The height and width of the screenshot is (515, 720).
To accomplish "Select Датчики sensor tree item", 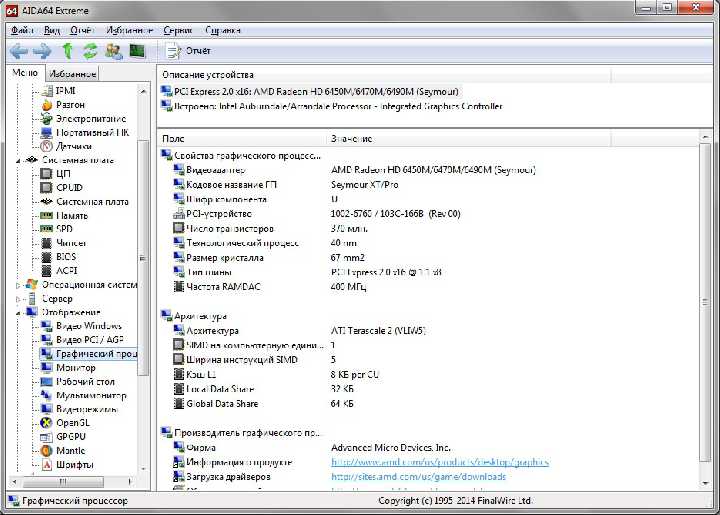I will coord(66,146).
